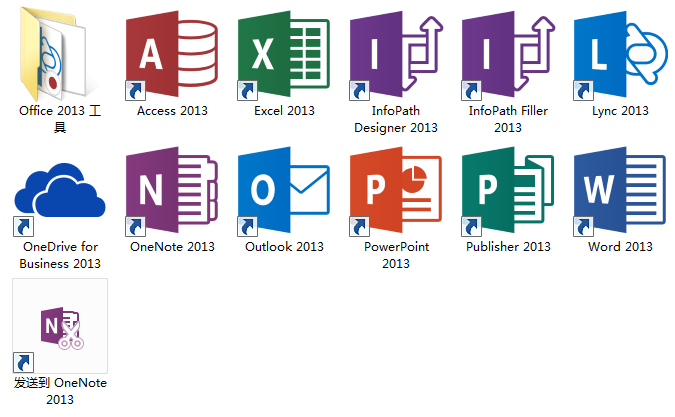Click the "Access 2013" label text
The width and height of the screenshot is (675, 417).
tap(172, 111)
